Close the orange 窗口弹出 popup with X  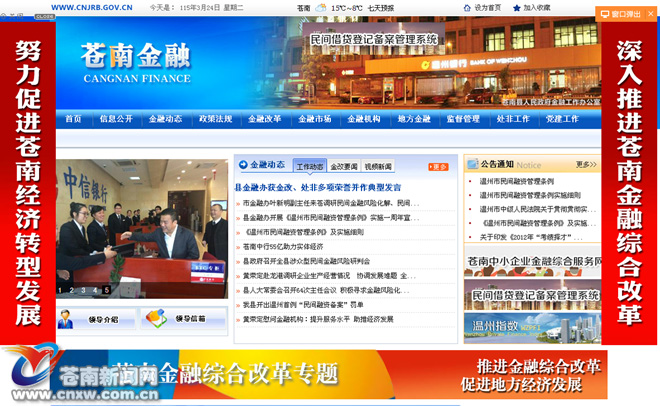pyautogui.click(x=651, y=14)
